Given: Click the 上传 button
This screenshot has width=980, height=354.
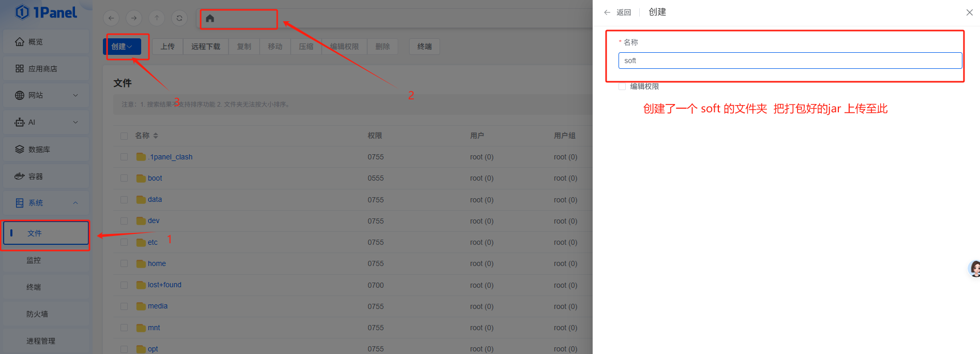Looking at the screenshot, I should point(168,47).
